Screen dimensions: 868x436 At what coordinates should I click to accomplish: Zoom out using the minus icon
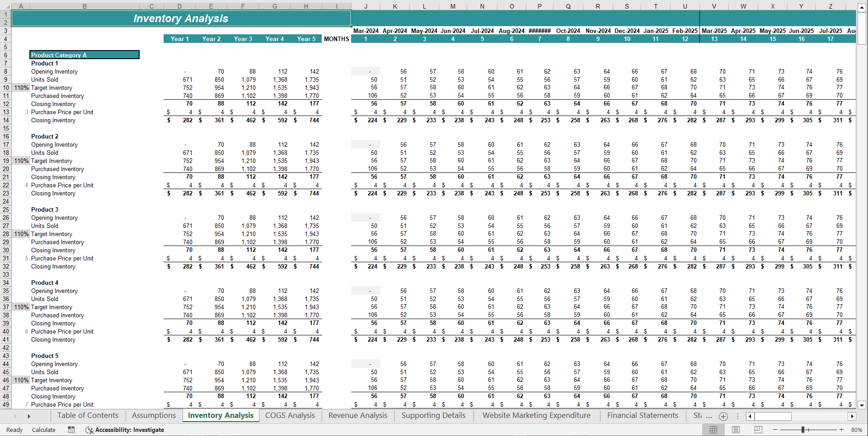tap(775, 430)
